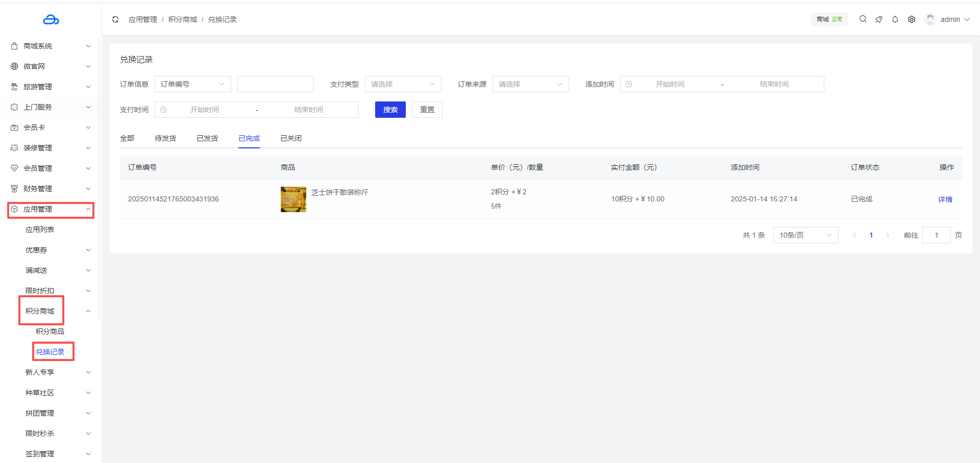Open the 订单来源 dropdown
The image size is (980, 463).
[530, 84]
